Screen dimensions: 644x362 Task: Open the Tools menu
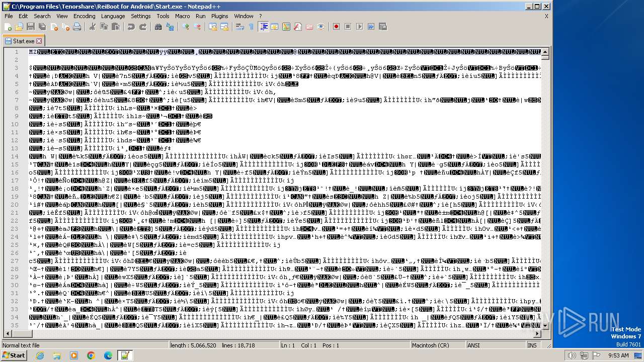(x=163, y=16)
